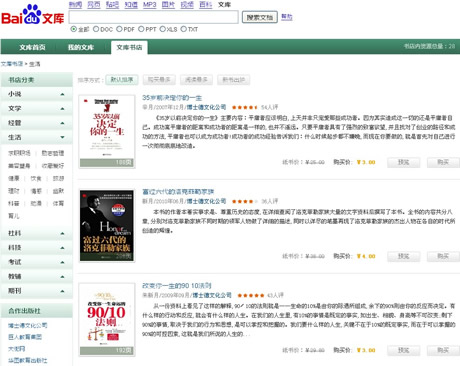
Task: Click 预览 for the 90/10法则 book
Action: click(403, 350)
